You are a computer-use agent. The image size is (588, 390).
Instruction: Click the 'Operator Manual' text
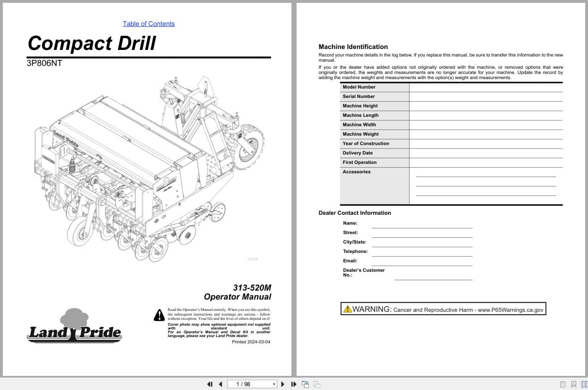238,297
